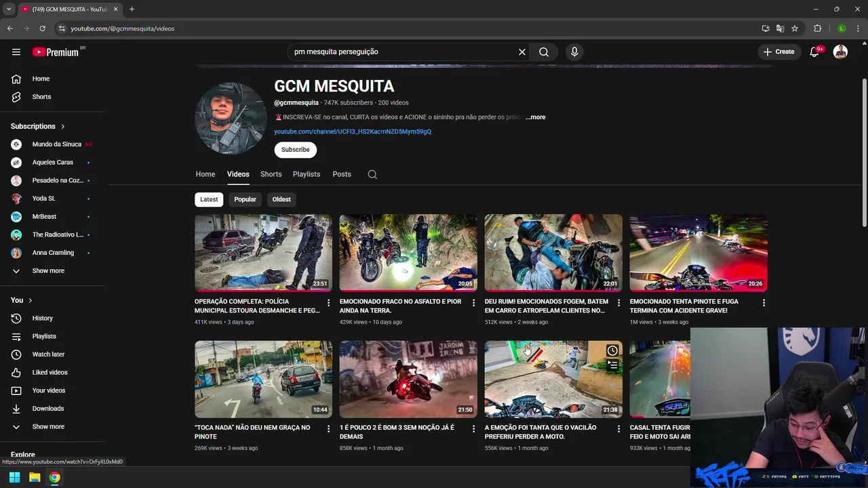Switch to the channel Shorts tab

[x=271, y=174]
